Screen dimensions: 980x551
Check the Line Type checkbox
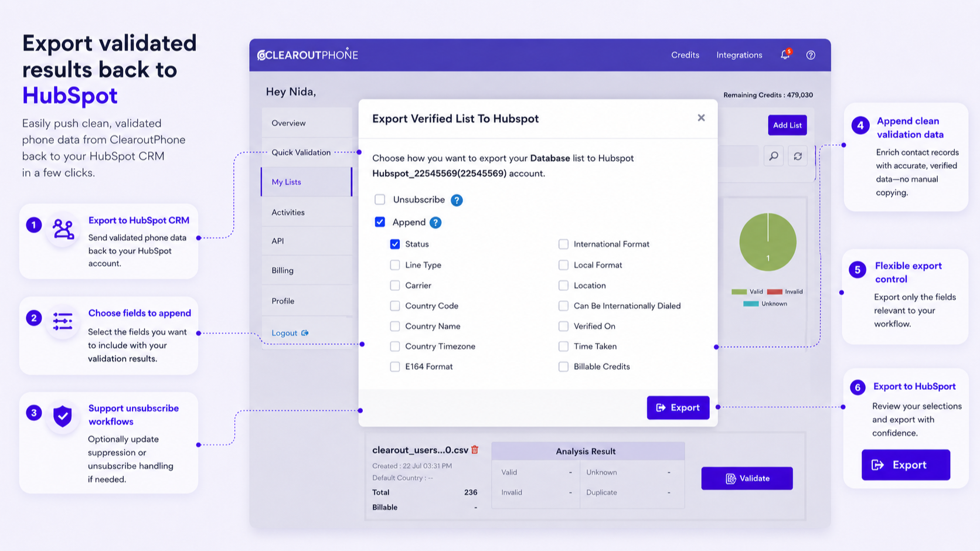(395, 265)
